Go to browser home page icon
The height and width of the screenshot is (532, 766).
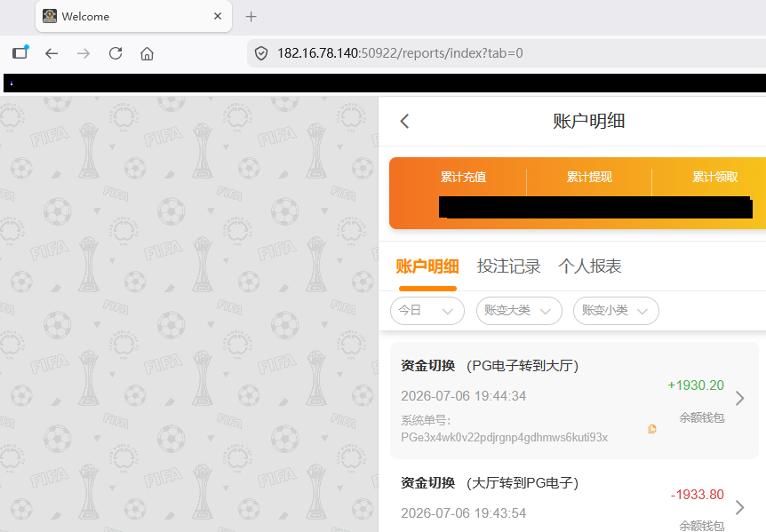pyautogui.click(x=147, y=53)
